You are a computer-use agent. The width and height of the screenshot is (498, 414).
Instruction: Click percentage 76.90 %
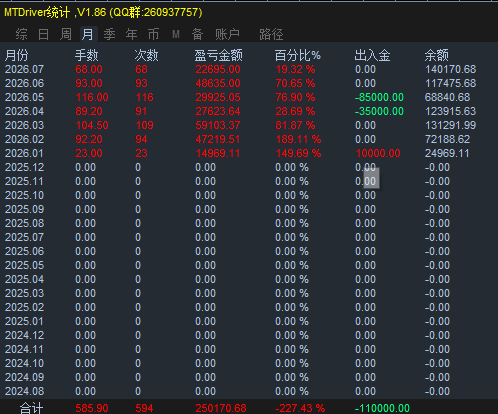tap(295, 97)
